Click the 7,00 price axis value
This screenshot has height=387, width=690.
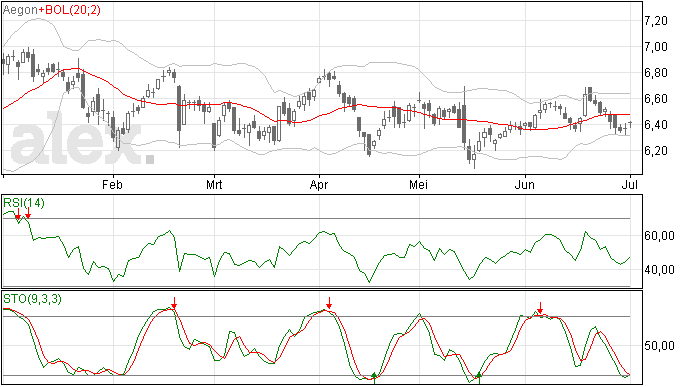click(656, 47)
